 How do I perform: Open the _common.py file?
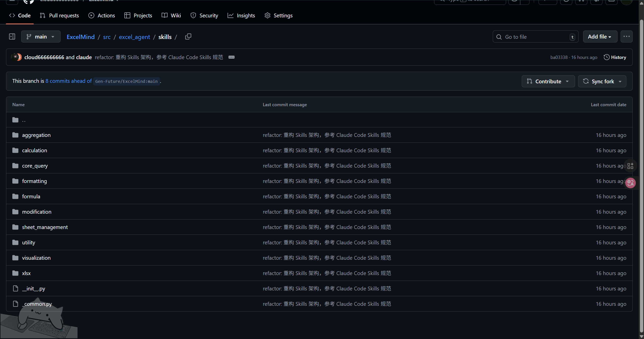pos(37,304)
